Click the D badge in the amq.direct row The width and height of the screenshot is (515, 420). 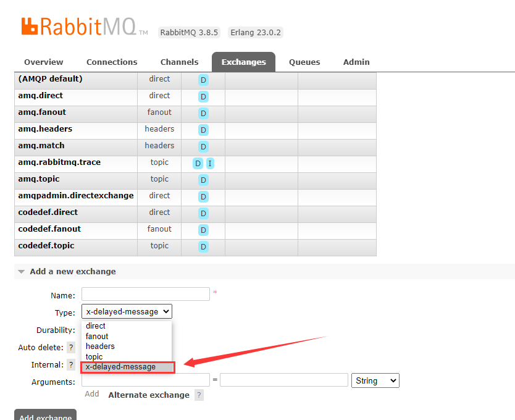tap(203, 96)
